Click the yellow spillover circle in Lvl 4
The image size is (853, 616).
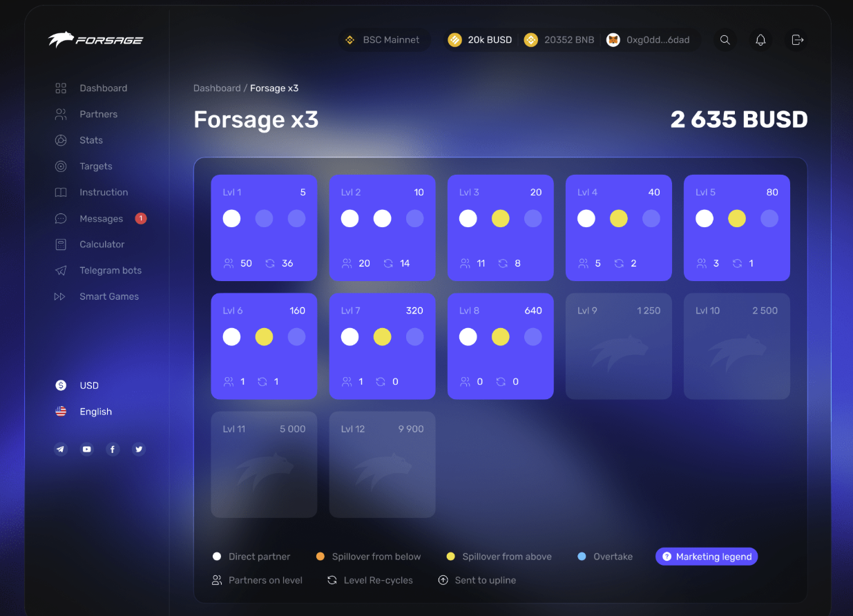(x=619, y=219)
